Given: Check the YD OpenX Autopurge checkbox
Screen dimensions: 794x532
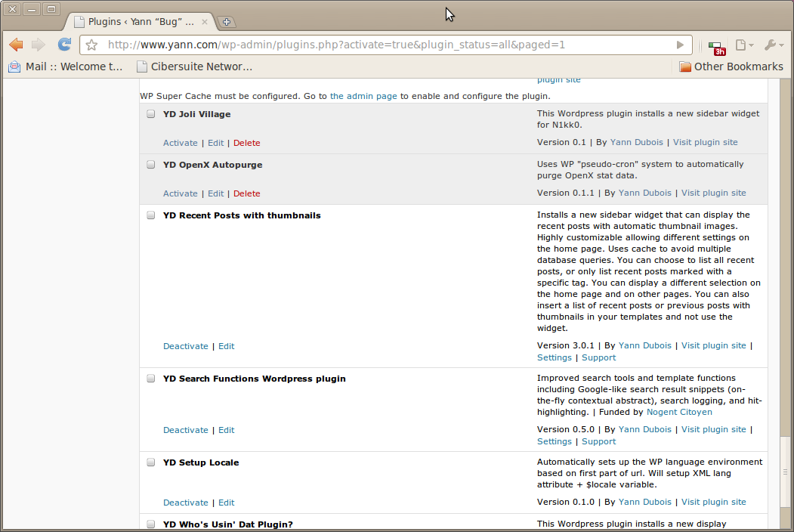Looking at the screenshot, I should (x=151, y=165).
